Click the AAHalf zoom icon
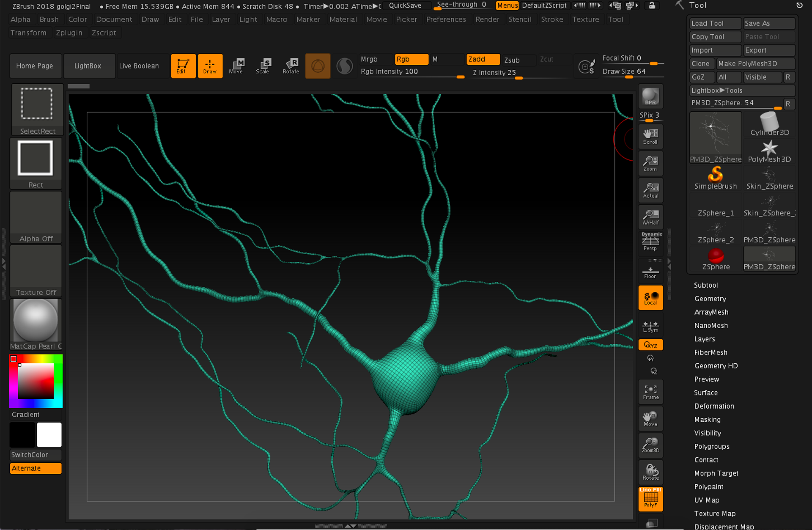The height and width of the screenshot is (530, 812). click(x=650, y=217)
